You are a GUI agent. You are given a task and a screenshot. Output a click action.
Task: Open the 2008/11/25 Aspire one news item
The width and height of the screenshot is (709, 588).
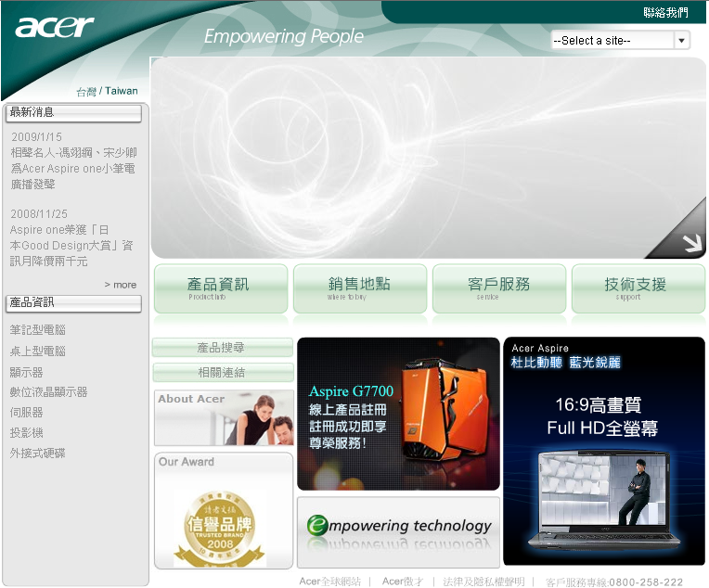click(x=71, y=237)
